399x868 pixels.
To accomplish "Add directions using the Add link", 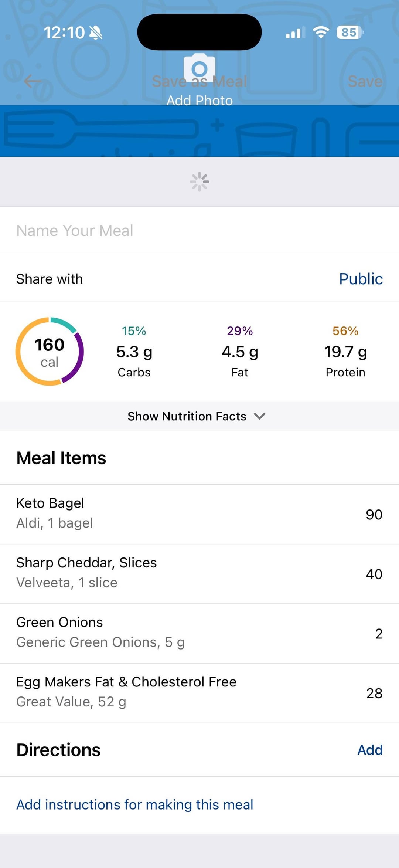I will [x=370, y=750].
